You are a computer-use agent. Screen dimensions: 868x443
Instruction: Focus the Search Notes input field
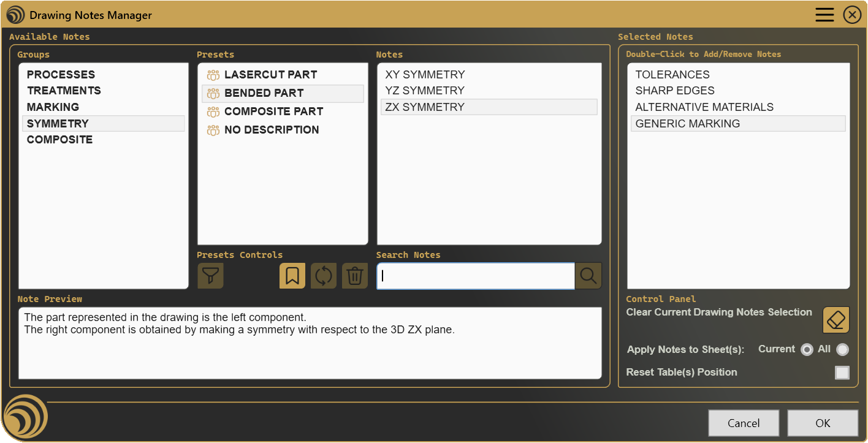click(x=476, y=276)
